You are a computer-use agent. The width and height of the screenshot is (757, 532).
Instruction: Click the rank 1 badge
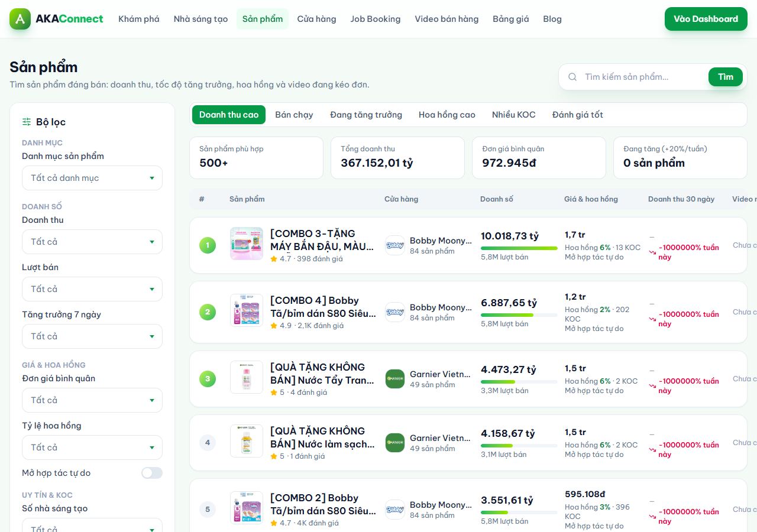tap(208, 245)
